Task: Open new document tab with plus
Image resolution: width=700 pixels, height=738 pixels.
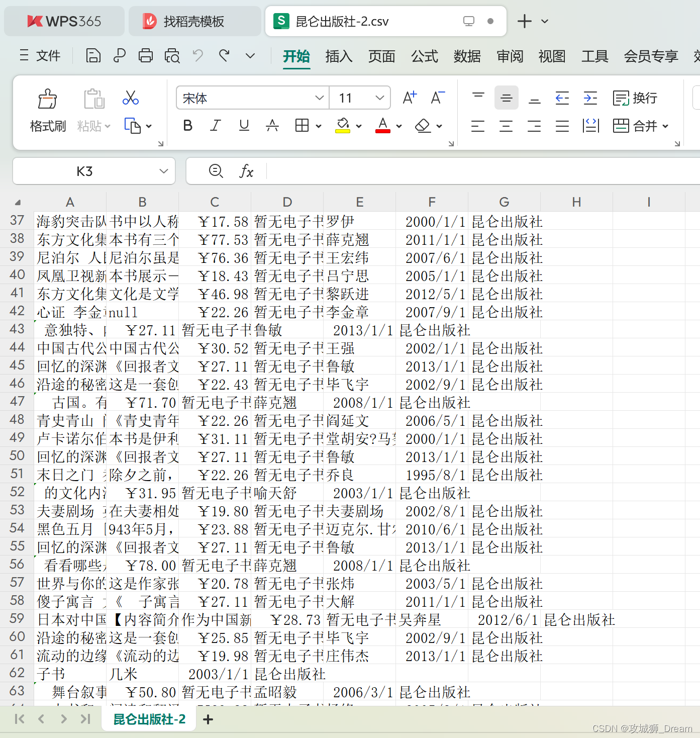Action: [x=524, y=21]
